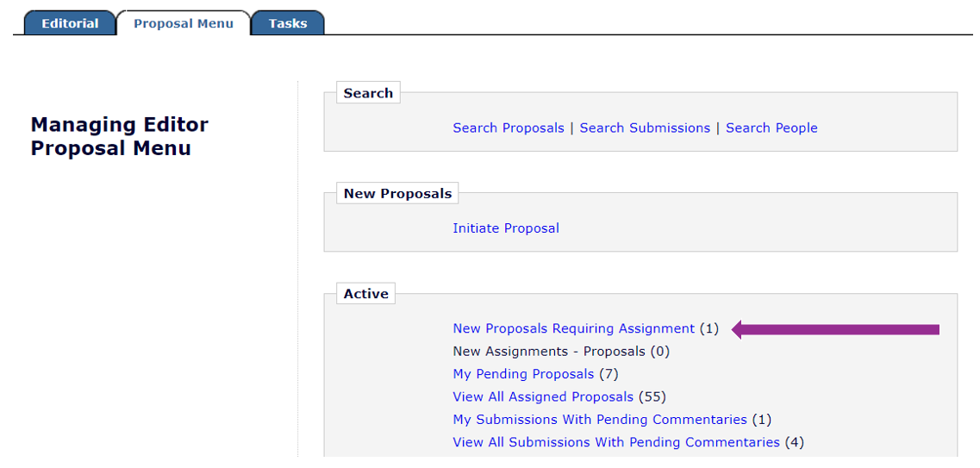Click the (55) count beside View All Assigned Proposals
The image size is (980, 468).
(x=652, y=397)
